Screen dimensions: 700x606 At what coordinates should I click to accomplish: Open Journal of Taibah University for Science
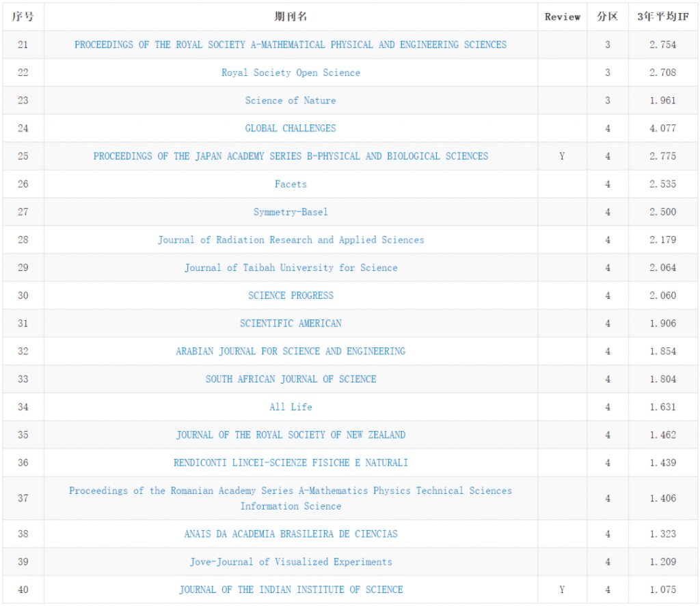[291, 268]
